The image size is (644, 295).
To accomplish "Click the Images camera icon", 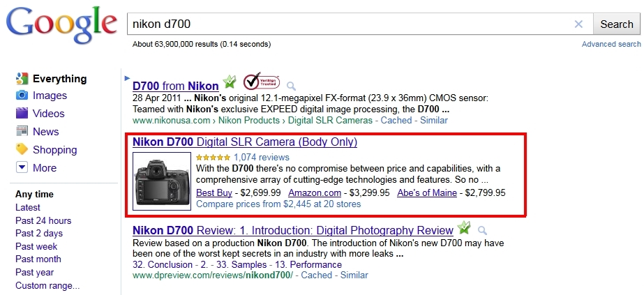I will [22, 96].
